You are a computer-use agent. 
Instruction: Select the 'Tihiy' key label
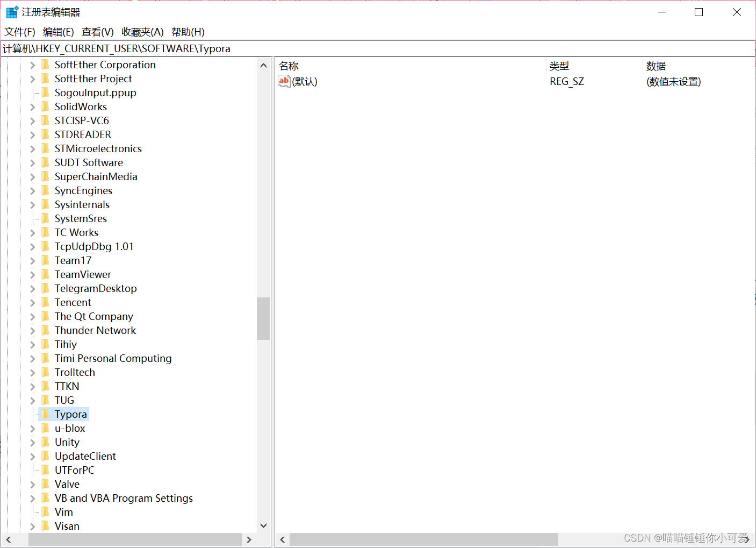click(66, 344)
